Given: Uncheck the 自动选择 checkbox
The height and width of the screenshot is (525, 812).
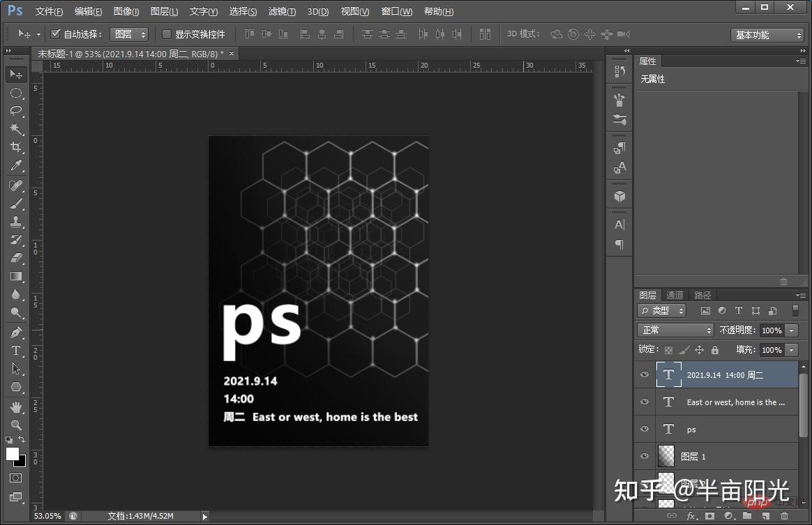Looking at the screenshot, I should pos(55,34).
